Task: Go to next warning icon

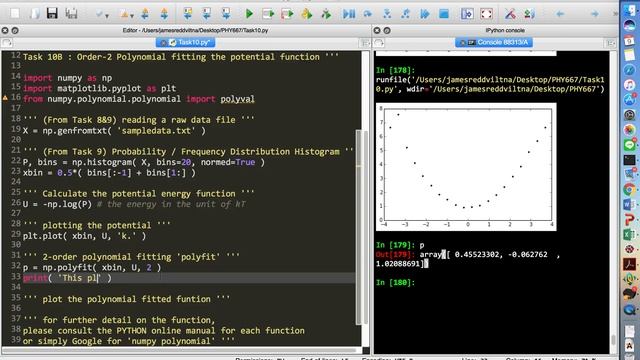Action: coord(164,14)
